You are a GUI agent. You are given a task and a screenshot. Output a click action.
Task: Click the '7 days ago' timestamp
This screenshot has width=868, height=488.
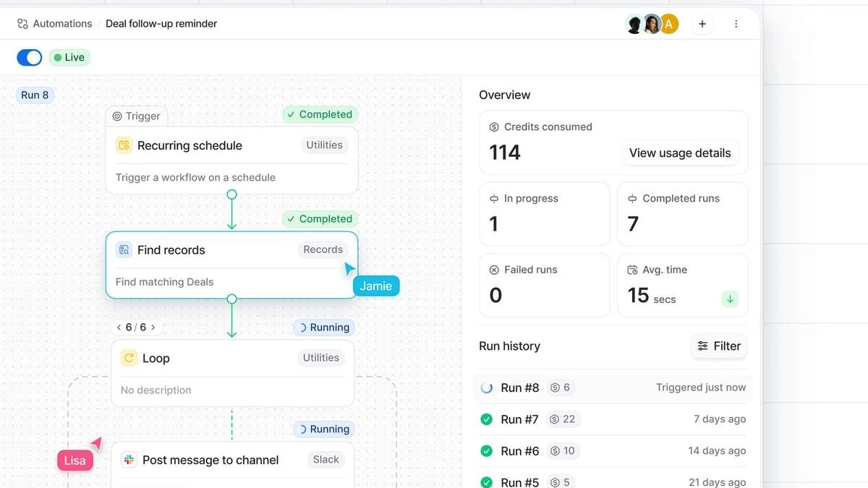[x=720, y=419]
